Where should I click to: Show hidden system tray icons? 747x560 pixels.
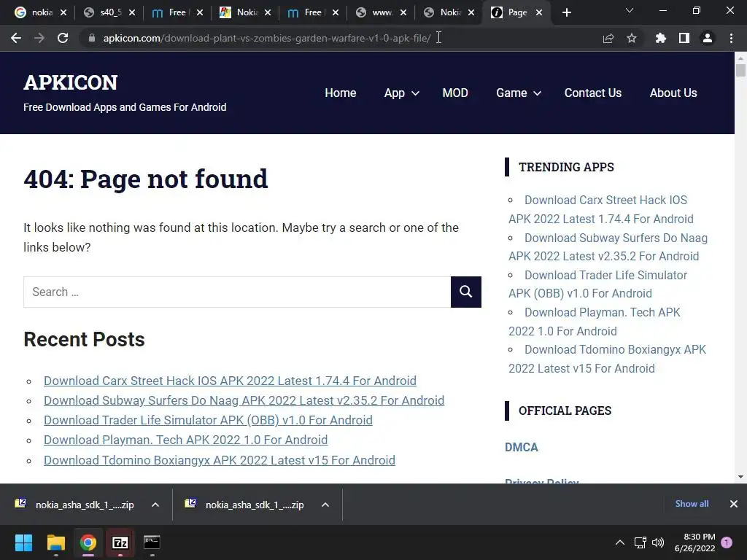620,542
